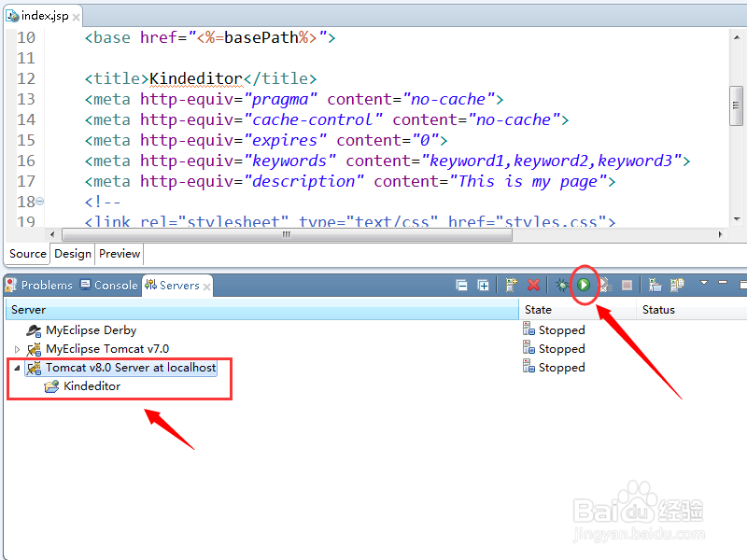Image resolution: width=747 pixels, height=560 pixels.
Task: Click the editor vertical scrollbar up arrow
Action: (737, 37)
